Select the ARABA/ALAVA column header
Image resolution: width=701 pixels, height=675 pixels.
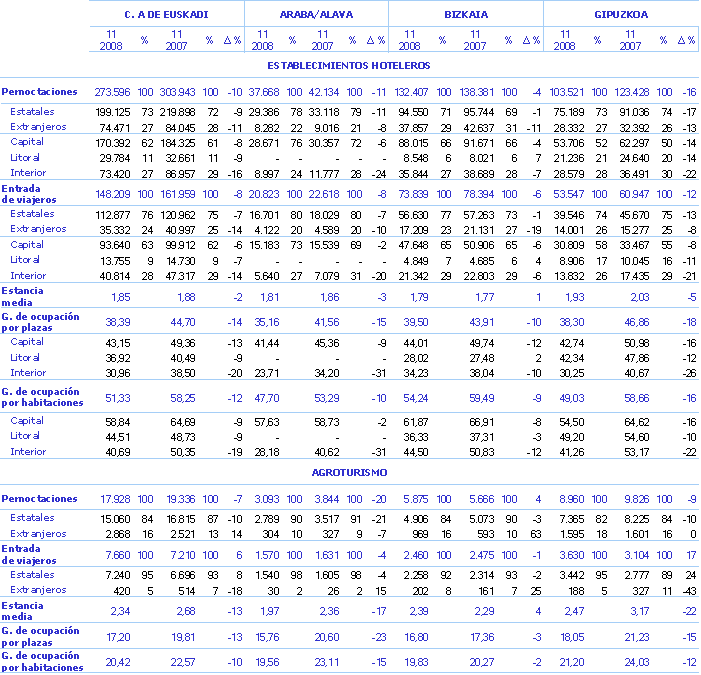pyautogui.click(x=316, y=15)
